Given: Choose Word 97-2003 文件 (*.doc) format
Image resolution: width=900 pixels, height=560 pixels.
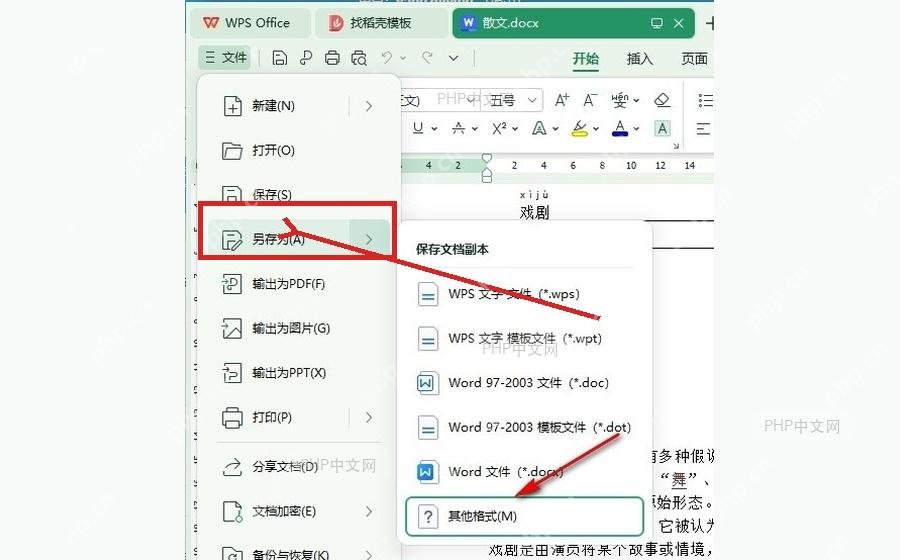Looking at the screenshot, I should 523,383.
